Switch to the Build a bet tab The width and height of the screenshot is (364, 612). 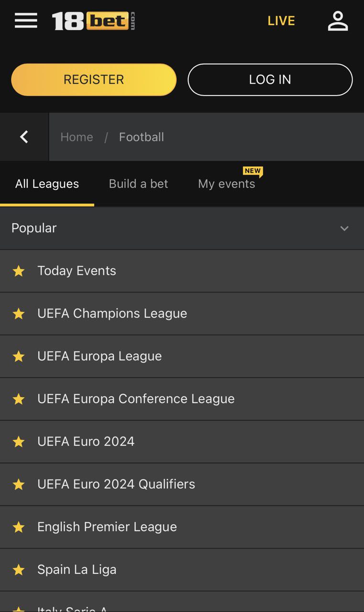pos(138,184)
